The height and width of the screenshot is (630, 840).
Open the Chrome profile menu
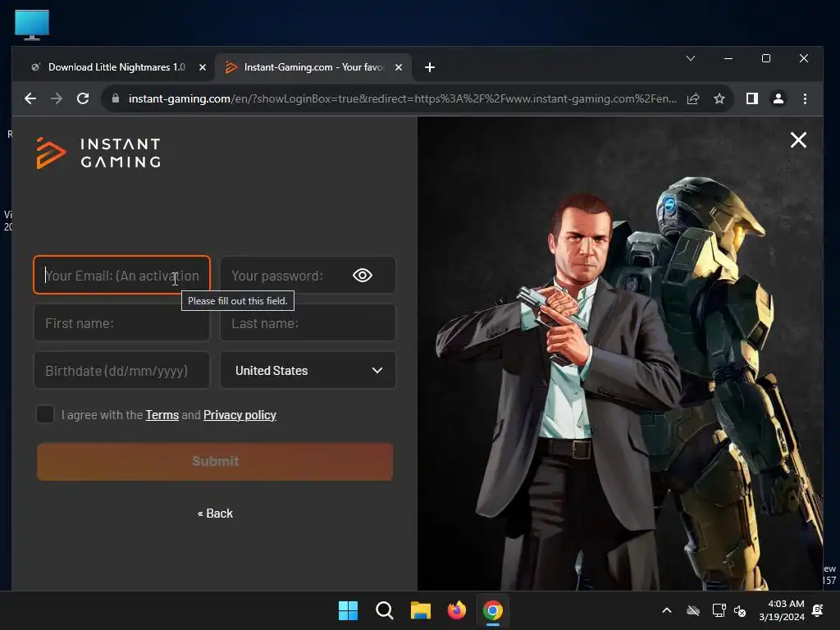778,98
